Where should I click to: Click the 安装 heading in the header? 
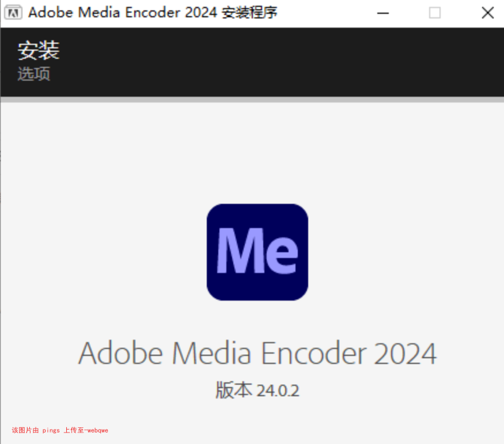[x=39, y=51]
